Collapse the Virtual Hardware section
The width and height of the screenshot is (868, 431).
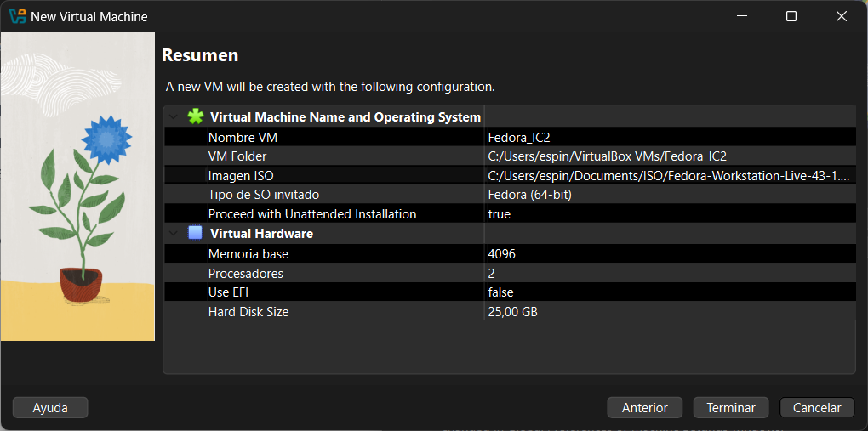(174, 234)
